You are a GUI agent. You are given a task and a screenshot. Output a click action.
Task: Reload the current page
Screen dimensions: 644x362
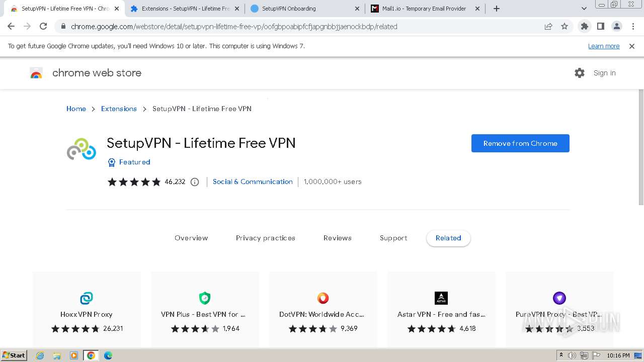click(x=43, y=27)
